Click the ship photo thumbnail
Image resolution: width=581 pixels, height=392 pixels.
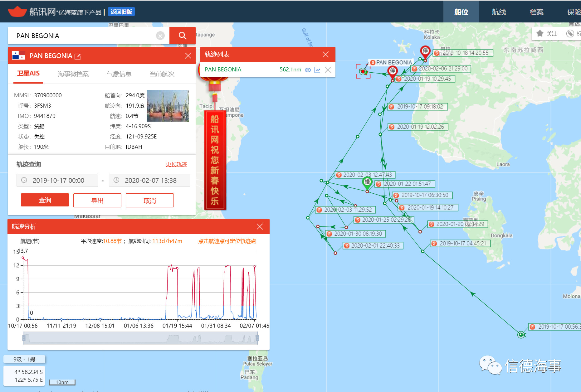(x=168, y=106)
